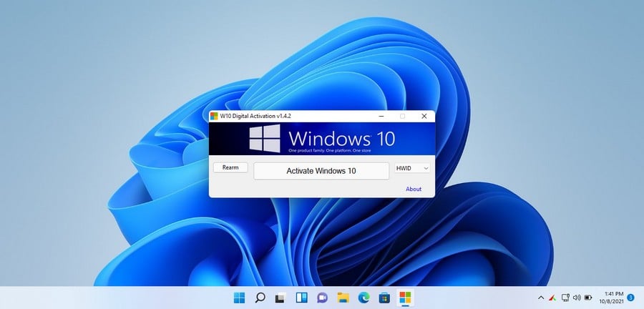The image size is (644, 309).
Task: Open the Windows Start menu
Action: pyautogui.click(x=239, y=298)
